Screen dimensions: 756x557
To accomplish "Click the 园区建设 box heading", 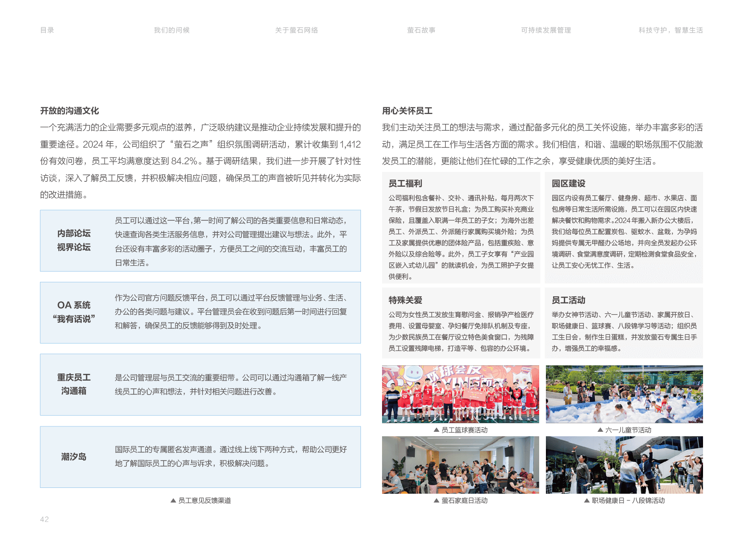I will (x=568, y=184).
